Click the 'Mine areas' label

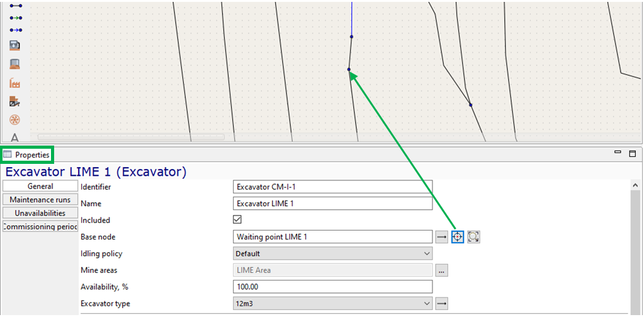pyautogui.click(x=99, y=270)
